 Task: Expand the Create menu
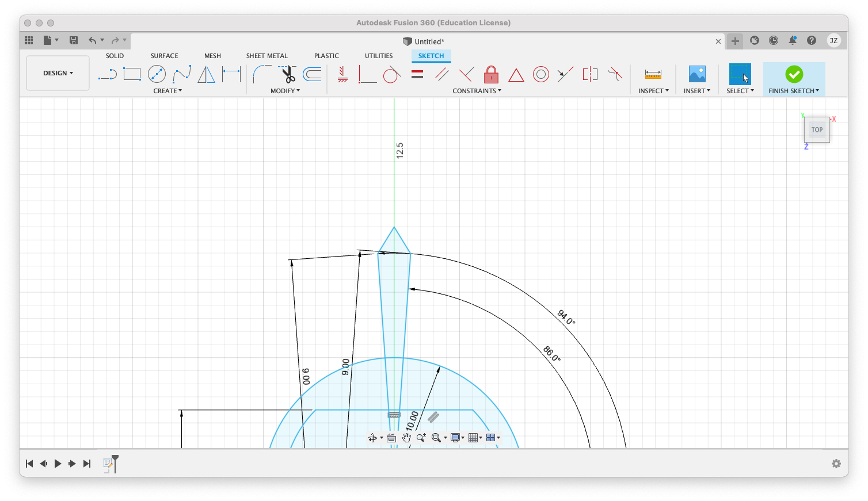167,91
